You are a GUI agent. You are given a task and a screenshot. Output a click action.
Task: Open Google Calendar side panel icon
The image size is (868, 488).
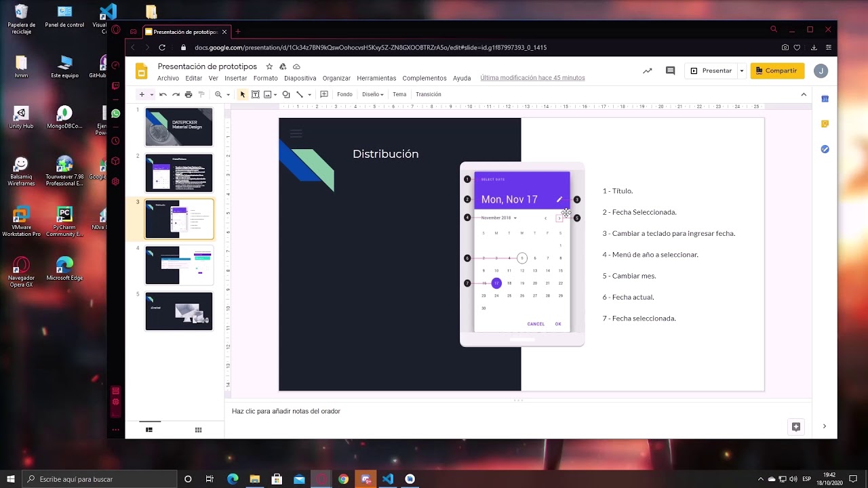pos(825,99)
